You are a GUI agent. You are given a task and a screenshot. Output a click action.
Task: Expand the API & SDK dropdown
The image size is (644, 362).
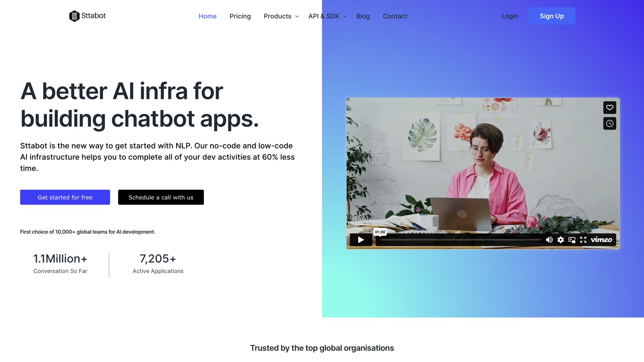327,16
